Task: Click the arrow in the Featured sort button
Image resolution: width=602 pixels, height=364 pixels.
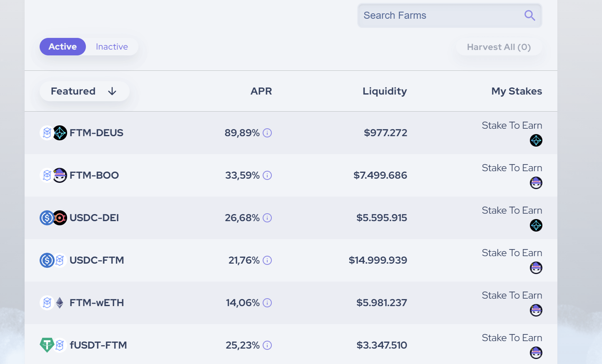Action: (112, 91)
